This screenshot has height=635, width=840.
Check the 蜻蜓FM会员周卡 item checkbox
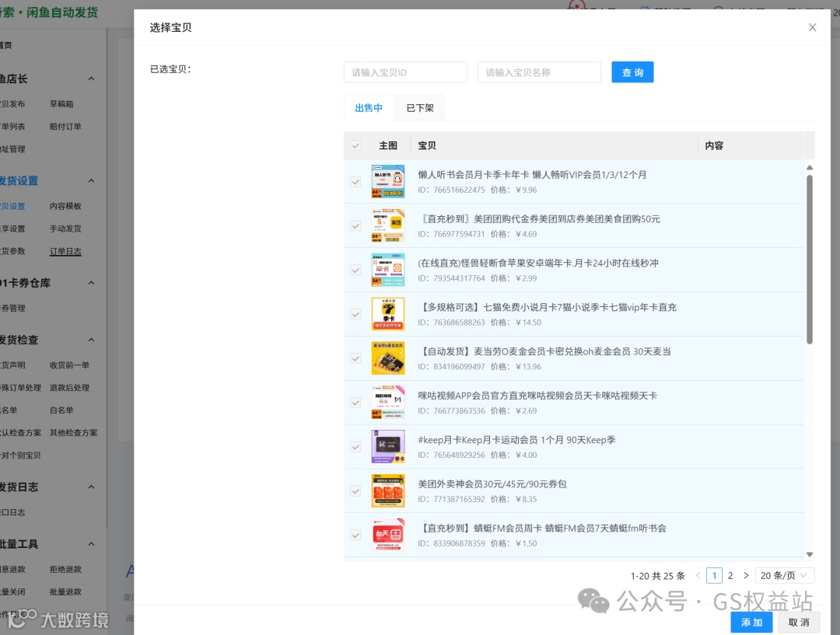click(x=355, y=536)
